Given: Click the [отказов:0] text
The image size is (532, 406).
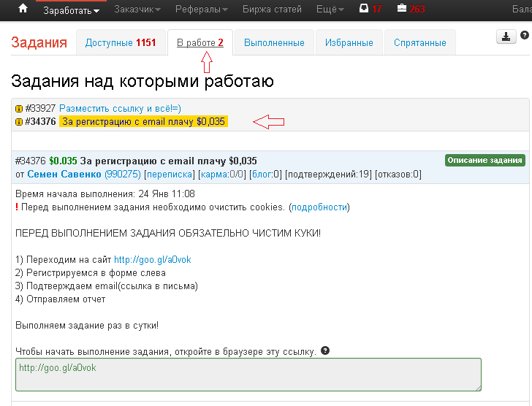Looking at the screenshot, I should (398, 175).
